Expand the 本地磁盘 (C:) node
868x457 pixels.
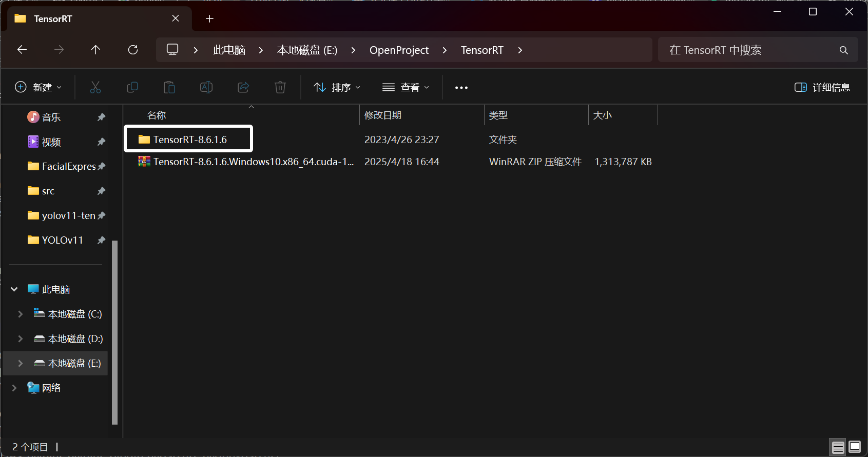21,314
